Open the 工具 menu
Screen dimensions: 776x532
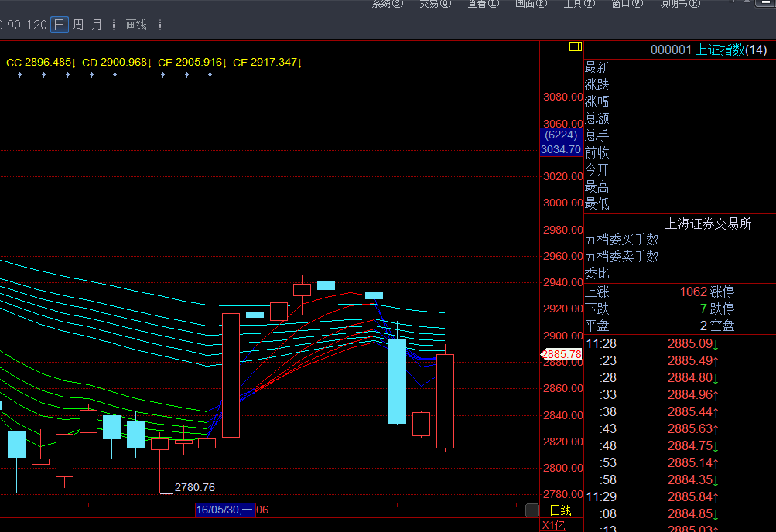579,4
